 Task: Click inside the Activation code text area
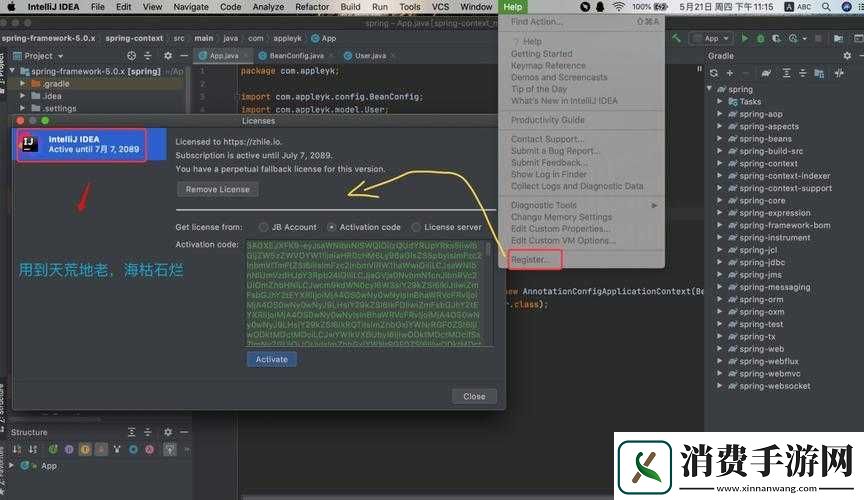364,293
